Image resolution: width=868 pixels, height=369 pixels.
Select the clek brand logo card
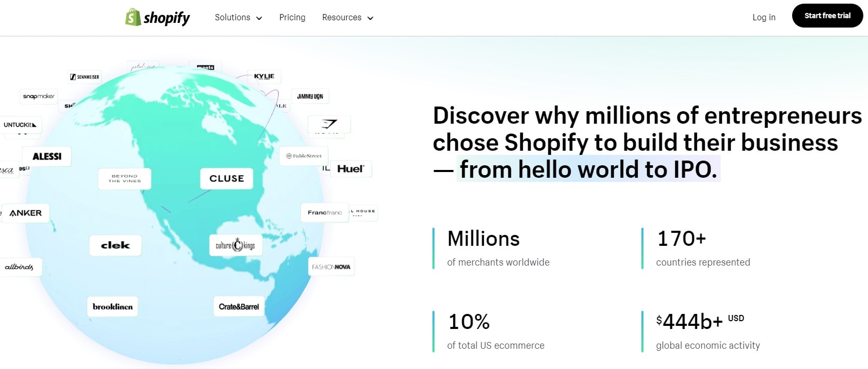(115, 245)
